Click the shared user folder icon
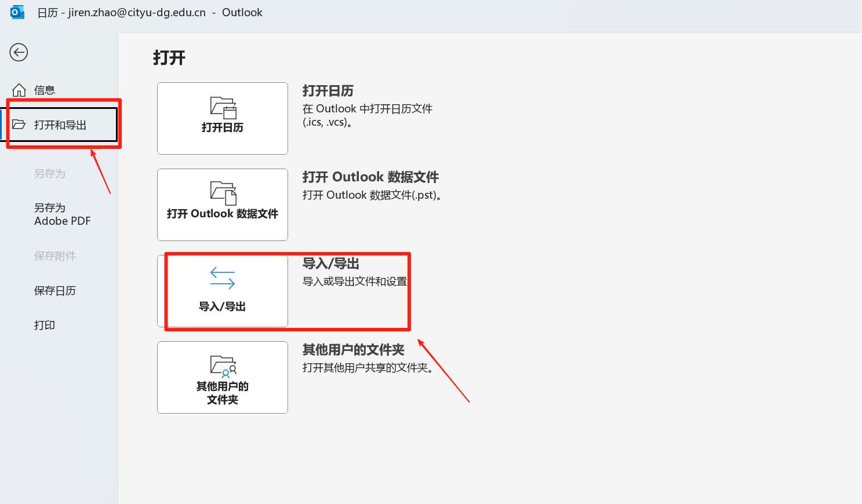 (223, 367)
